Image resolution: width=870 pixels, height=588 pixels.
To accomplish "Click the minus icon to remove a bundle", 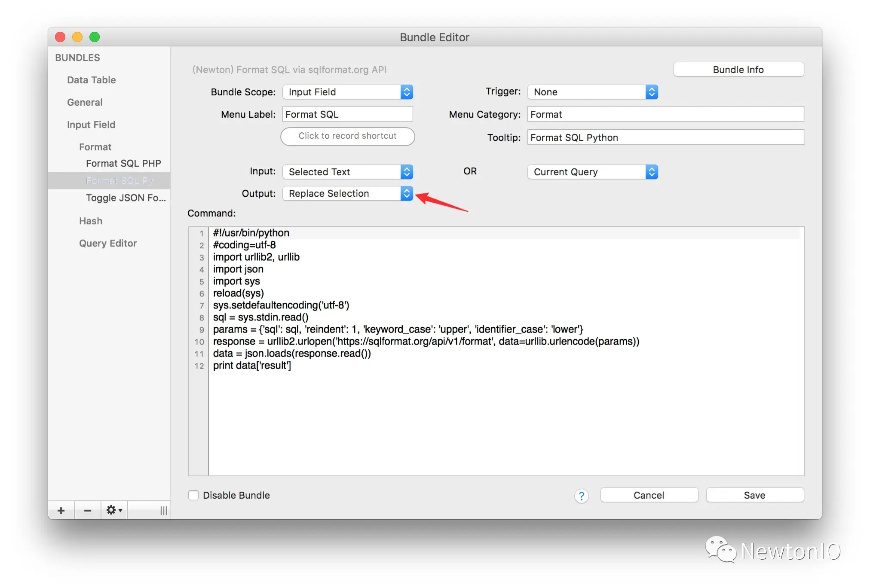I will coord(88,510).
